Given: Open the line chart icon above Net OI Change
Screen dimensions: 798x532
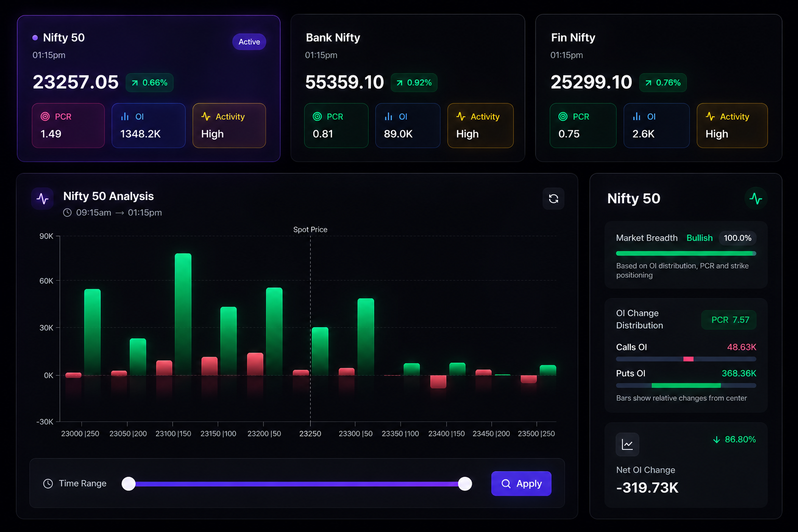Looking at the screenshot, I should [x=628, y=445].
